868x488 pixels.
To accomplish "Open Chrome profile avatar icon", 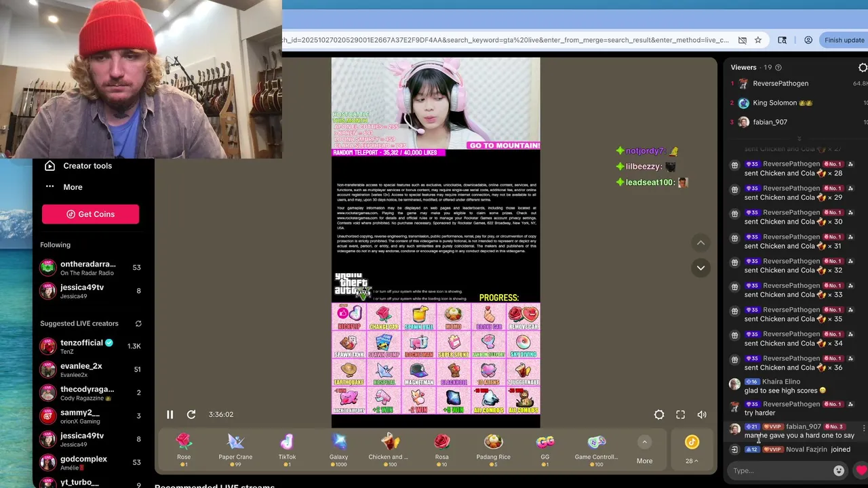I will pos(808,40).
